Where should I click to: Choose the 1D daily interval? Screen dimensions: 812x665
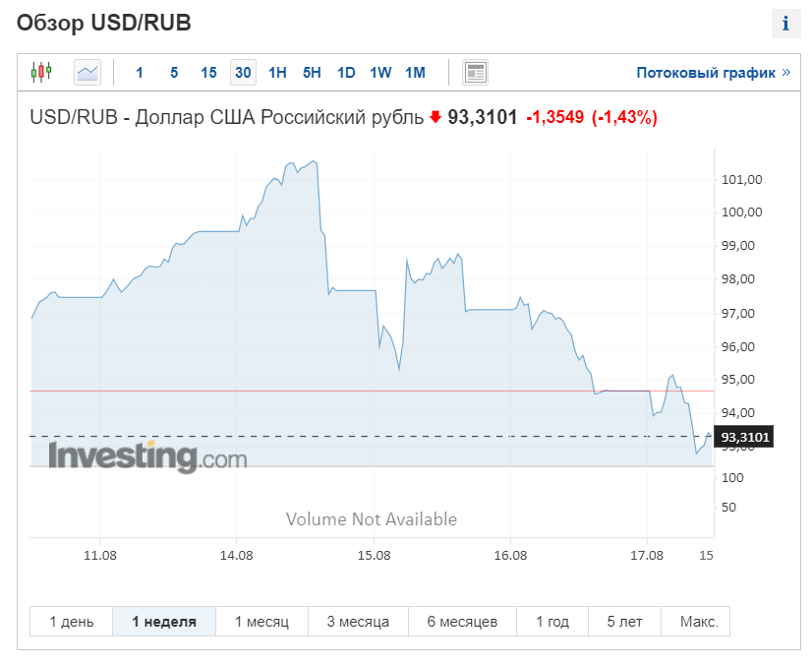[x=346, y=73]
